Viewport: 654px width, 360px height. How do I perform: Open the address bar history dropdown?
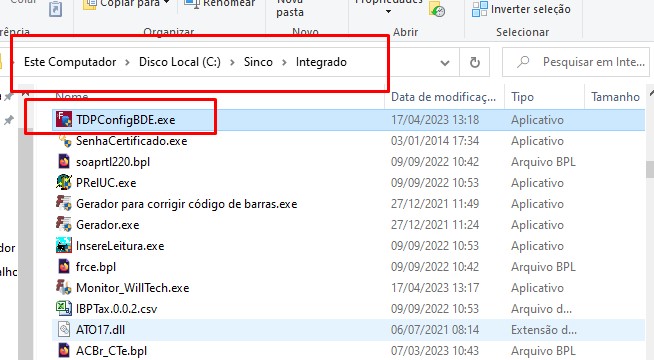[445, 63]
